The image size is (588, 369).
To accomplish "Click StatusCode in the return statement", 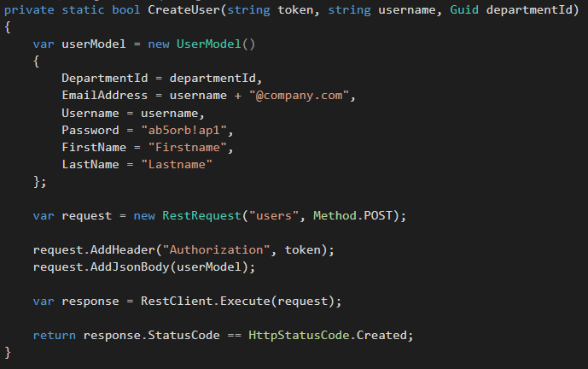I will 183,335.
